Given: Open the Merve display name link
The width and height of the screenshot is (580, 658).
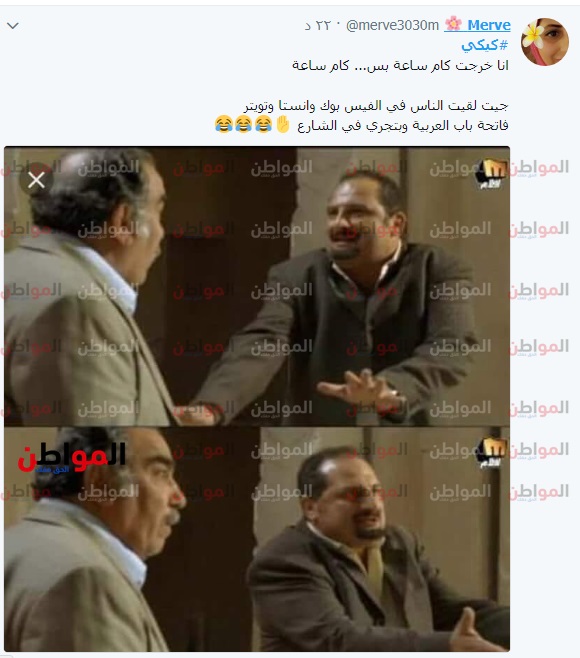Looking at the screenshot, I should click(x=489, y=25).
